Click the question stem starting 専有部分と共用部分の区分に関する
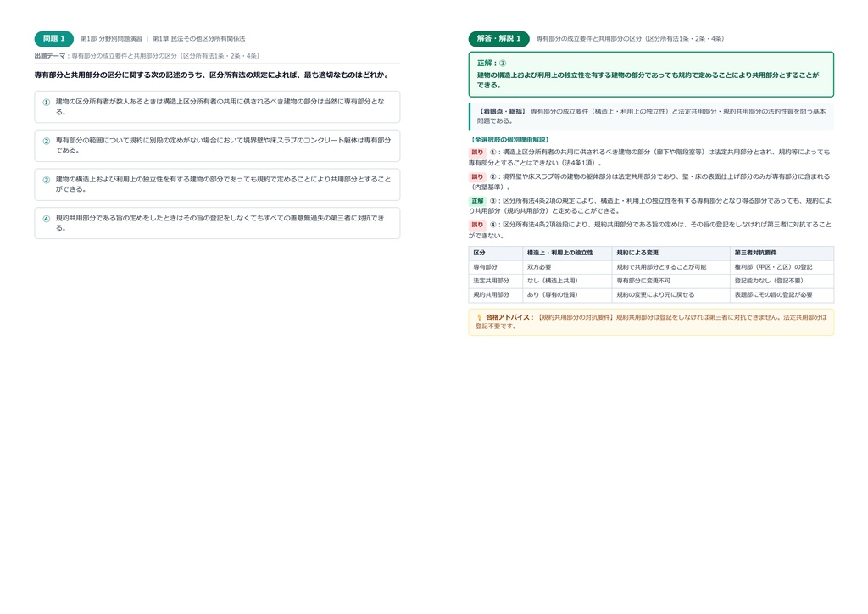The image size is (868, 614). tap(211, 75)
